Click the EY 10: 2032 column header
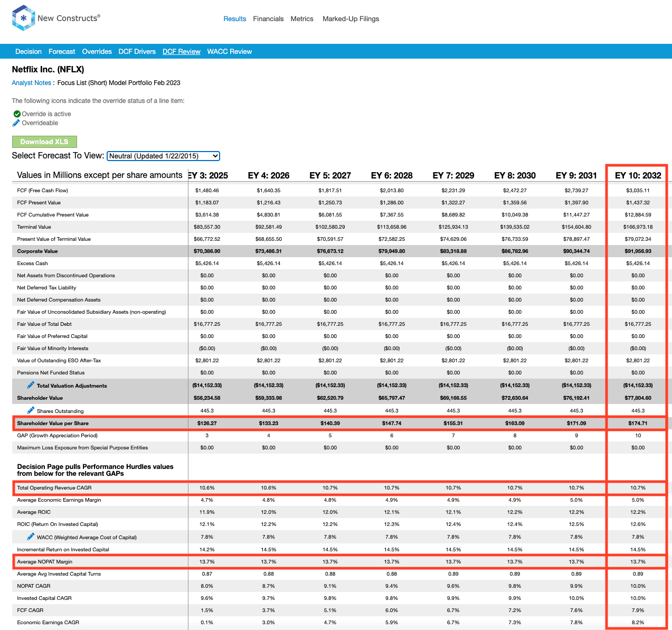The width and height of the screenshot is (672, 630). (x=638, y=175)
